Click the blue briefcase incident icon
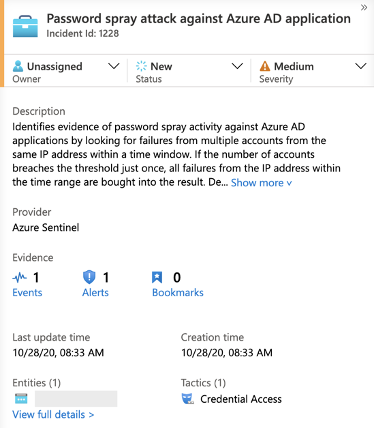This screenshot has height=429, width=375. [25, 26]
